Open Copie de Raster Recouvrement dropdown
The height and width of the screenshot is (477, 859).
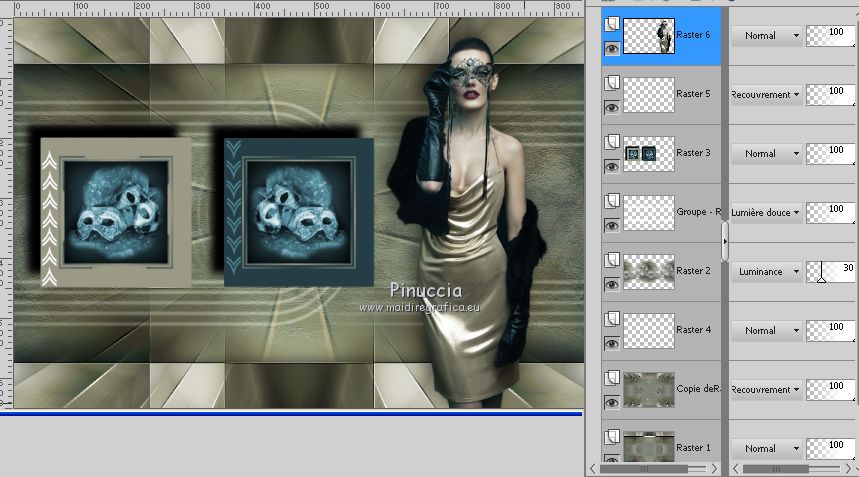pos(766,390)
